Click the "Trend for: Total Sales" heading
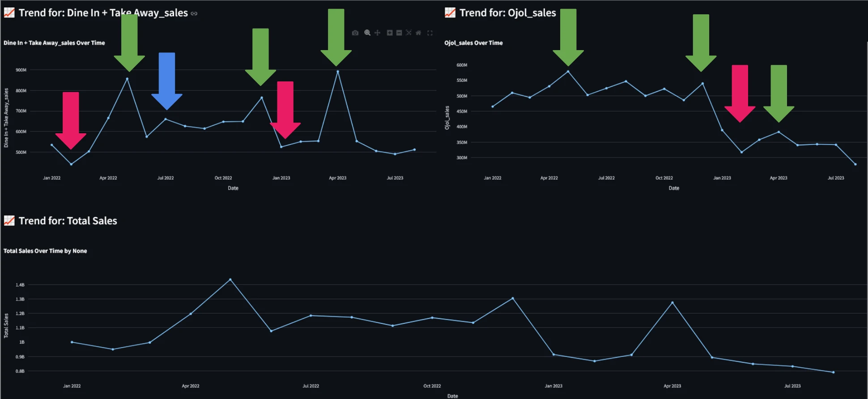Image resolution: width=868 pixels, height=399 pixels. coord(68,221)
